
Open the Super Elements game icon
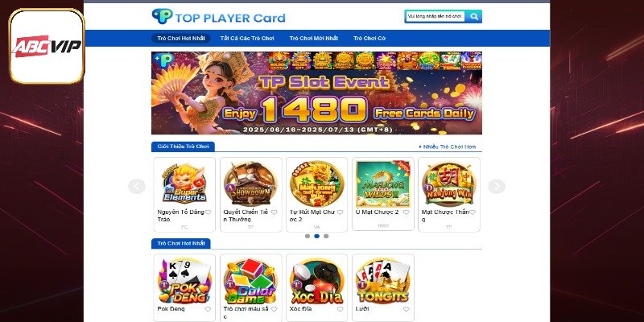click(x=184, y=184)
